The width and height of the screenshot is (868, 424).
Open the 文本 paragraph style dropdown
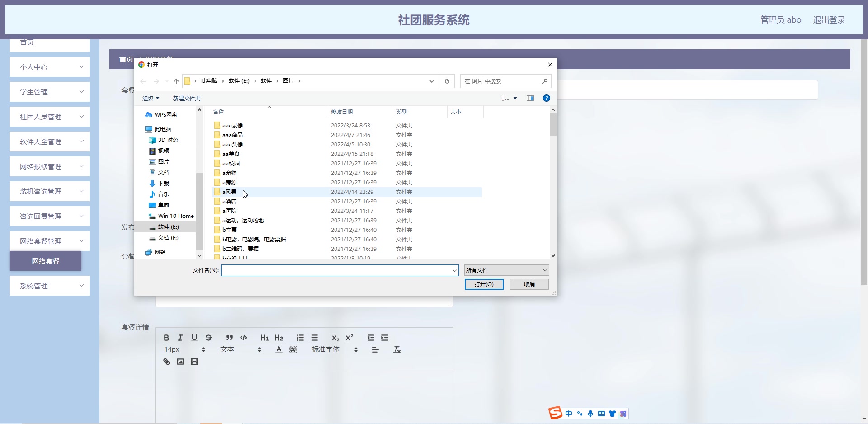coord(241,349)
